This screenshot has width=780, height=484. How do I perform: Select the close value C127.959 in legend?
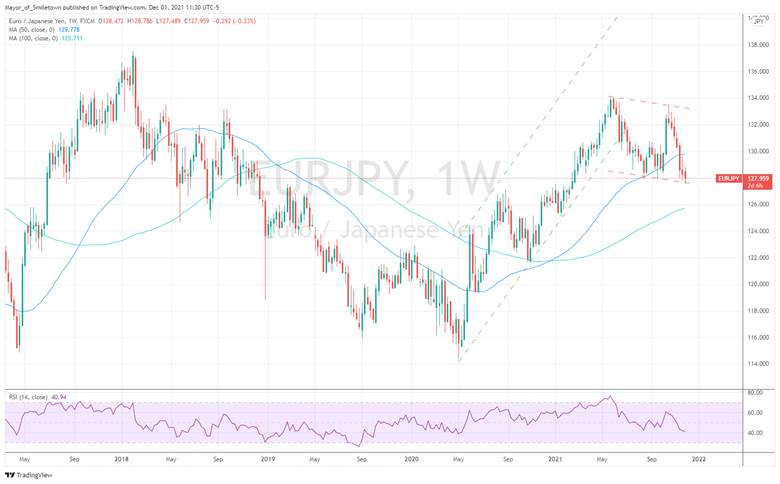pos(195,21)
